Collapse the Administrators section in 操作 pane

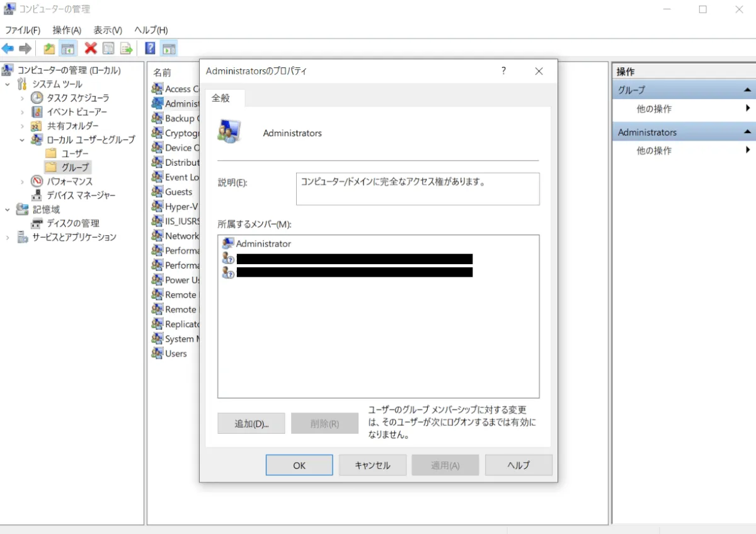(747, 132)
